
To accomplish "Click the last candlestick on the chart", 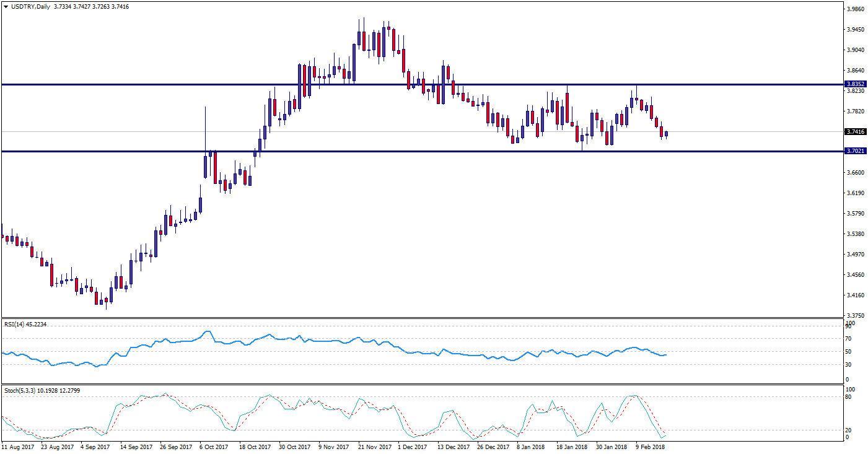I will tap(666, 134).
